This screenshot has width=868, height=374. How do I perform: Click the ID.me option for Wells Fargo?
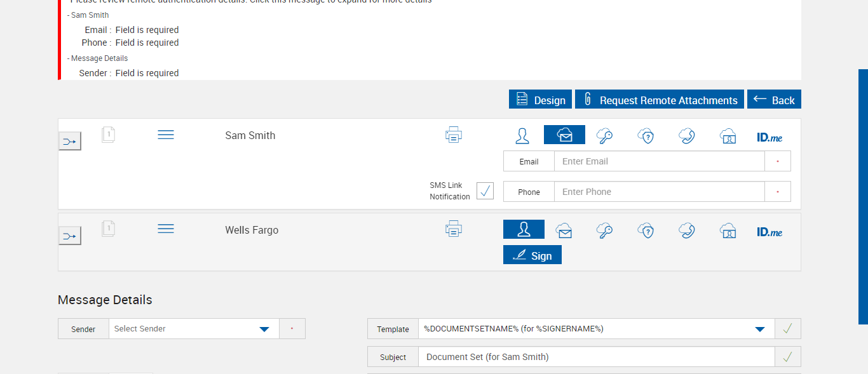pos(769,232)
